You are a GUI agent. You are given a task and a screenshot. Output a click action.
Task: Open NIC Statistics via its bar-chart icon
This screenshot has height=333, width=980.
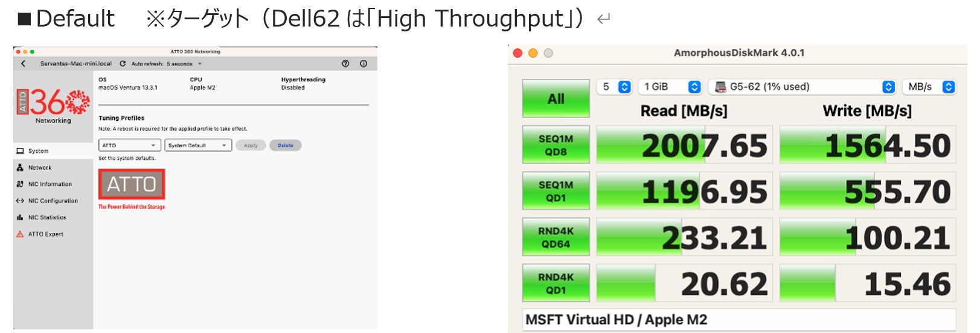click(20, 217)
